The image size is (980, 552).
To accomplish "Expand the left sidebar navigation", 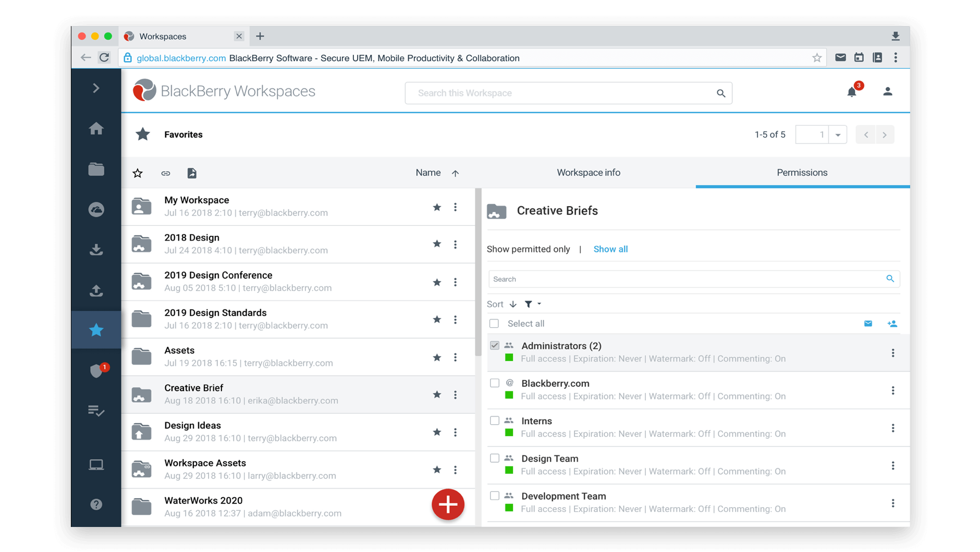I will (x=96, y=88).
